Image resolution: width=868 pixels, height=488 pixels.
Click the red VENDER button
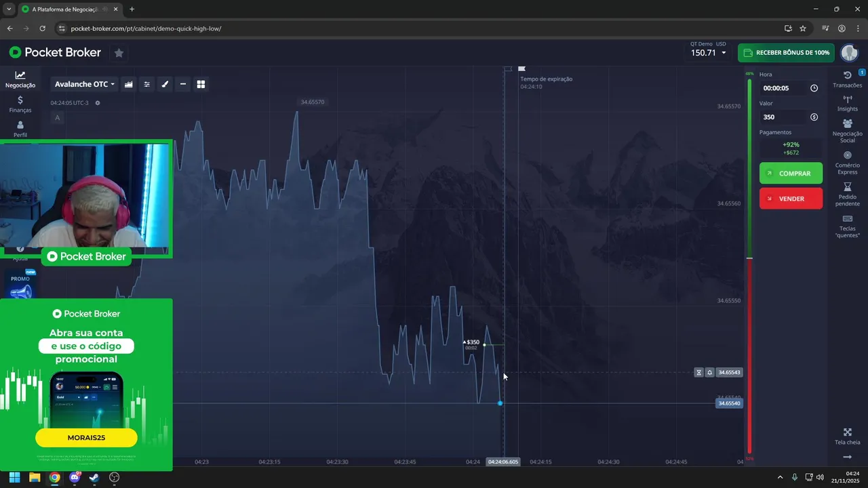791,199
